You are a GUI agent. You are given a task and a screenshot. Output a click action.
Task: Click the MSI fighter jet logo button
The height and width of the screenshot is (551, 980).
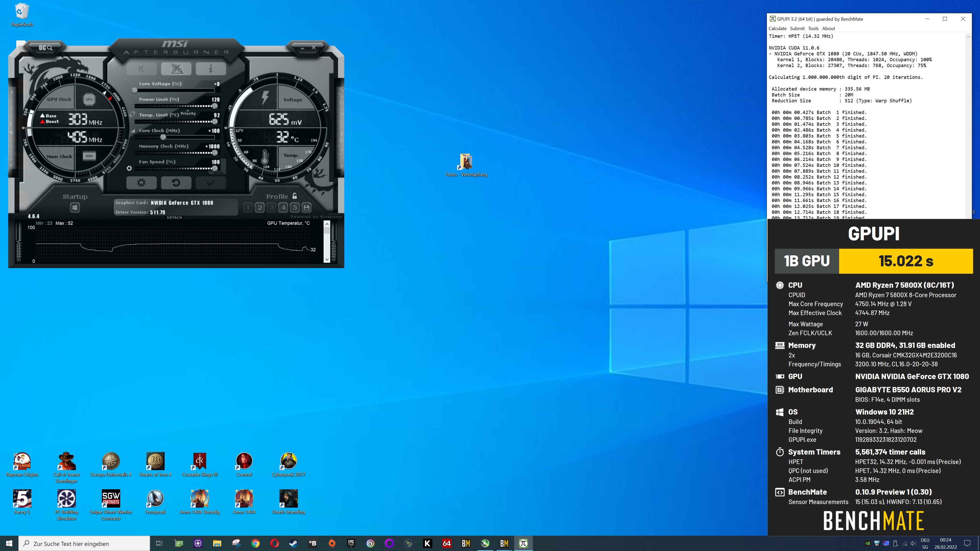(176, 69)
